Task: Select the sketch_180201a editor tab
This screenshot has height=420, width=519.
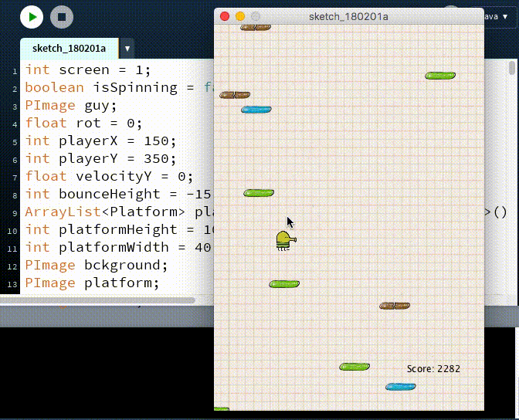Action: pos(70,49)
